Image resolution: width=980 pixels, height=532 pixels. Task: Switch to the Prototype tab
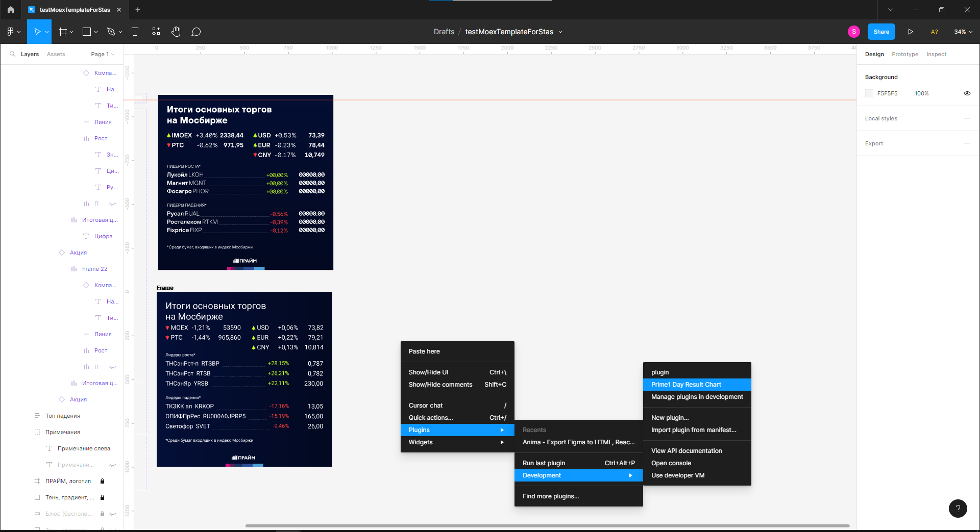pos(904,54)
